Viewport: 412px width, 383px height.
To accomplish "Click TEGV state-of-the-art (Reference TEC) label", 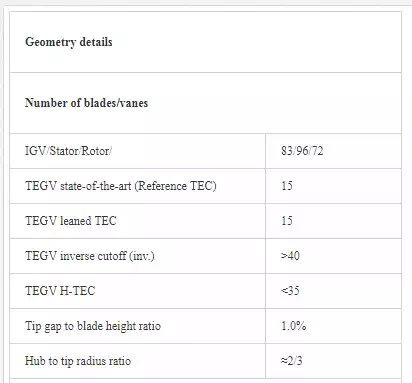I will pyautogui.click(x=121, y=186).
